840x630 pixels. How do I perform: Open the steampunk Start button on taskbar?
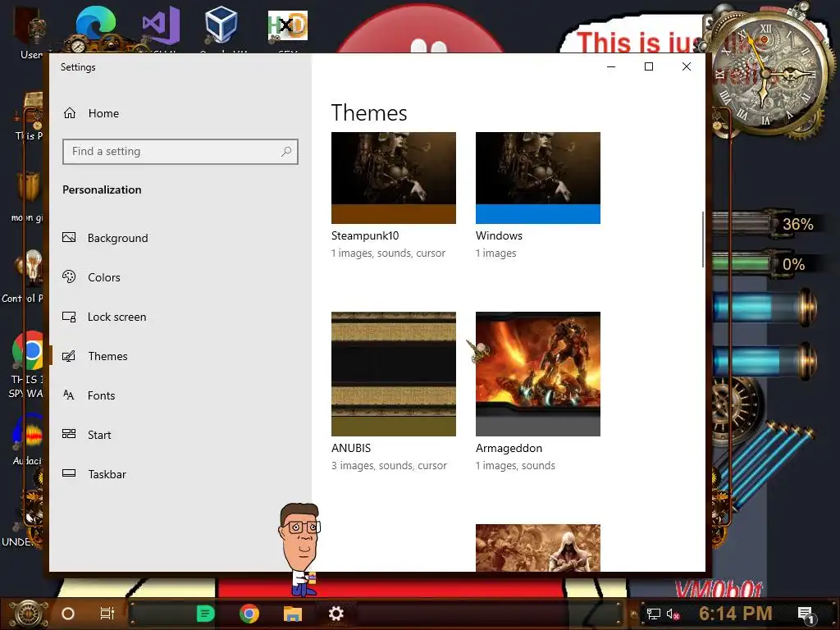[29, 614]
